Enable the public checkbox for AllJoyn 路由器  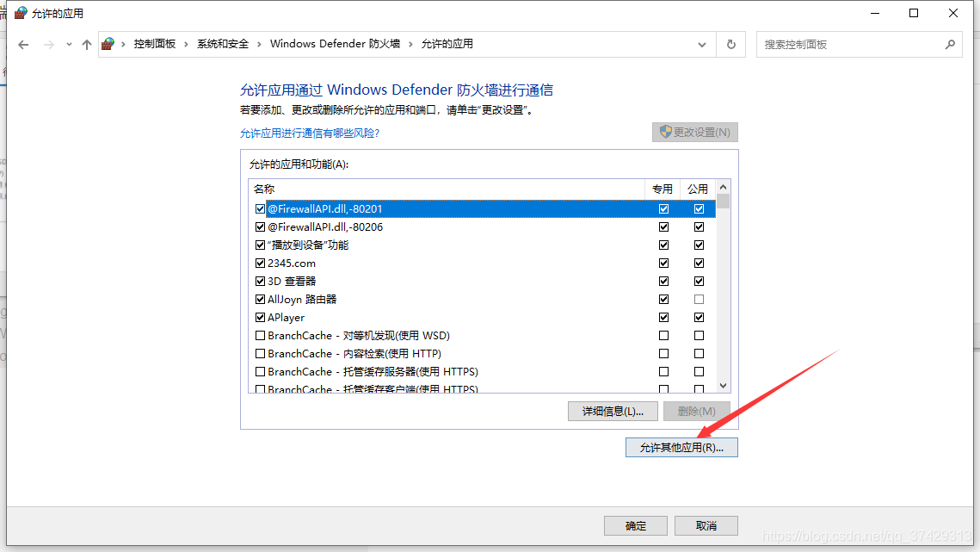pyautogui.click(x=699, y=299)
